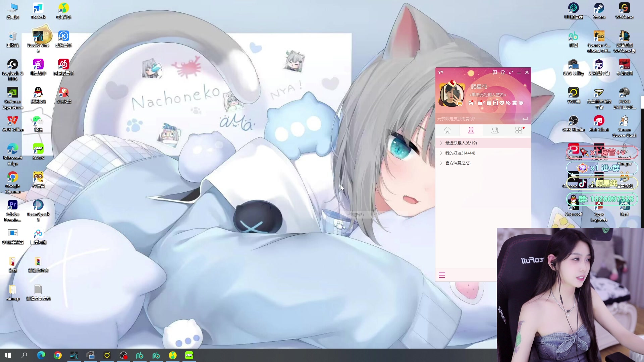Switch to the YY groups tab
644x362 pixels.
495,130
